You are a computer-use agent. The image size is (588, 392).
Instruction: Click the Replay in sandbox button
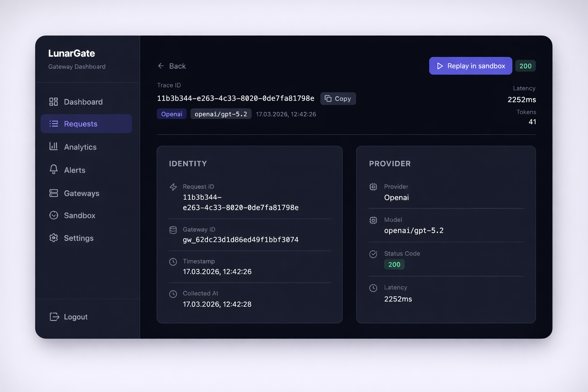470,66
